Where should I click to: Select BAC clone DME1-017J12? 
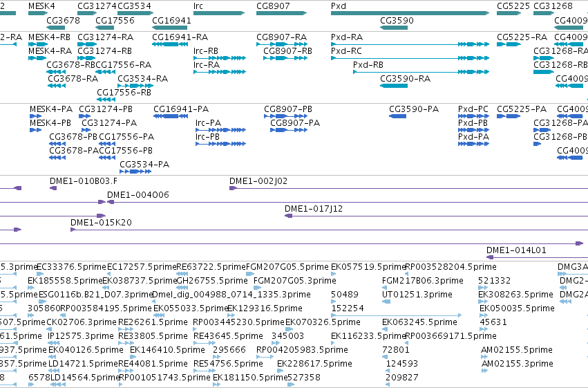pos(314,209)
